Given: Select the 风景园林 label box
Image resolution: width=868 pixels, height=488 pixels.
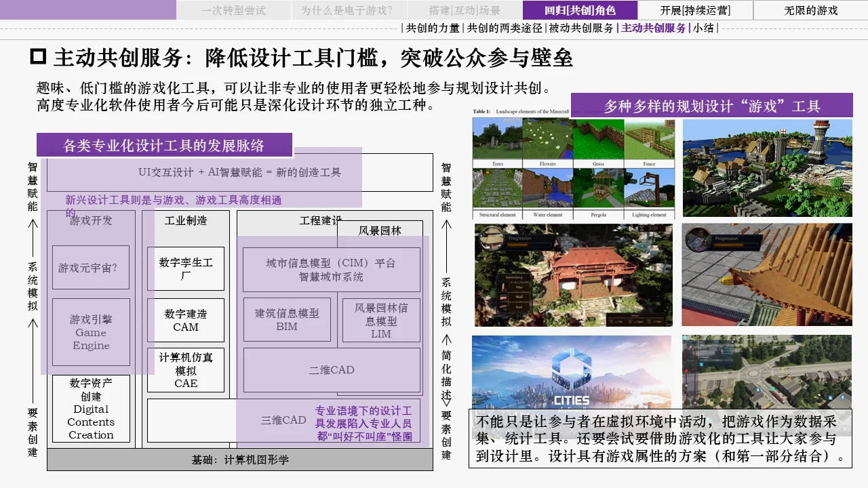Looking at the screenshot, I should [380, 230].
